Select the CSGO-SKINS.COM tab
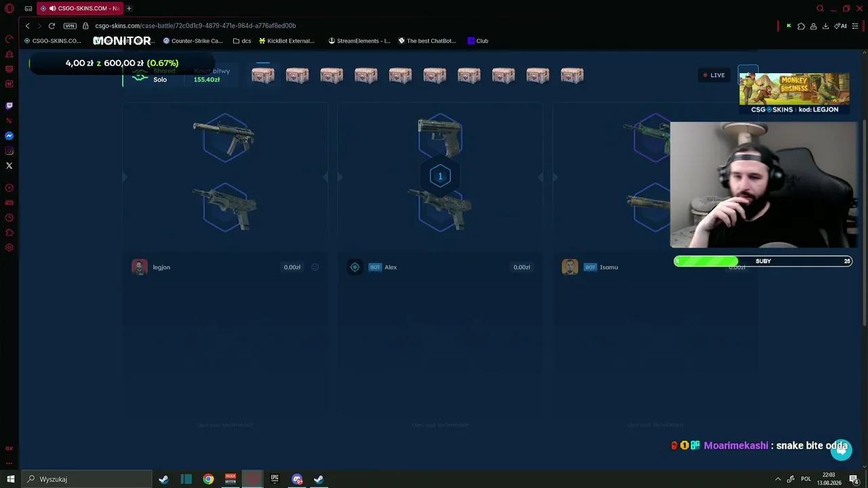 tap(80, 9)
